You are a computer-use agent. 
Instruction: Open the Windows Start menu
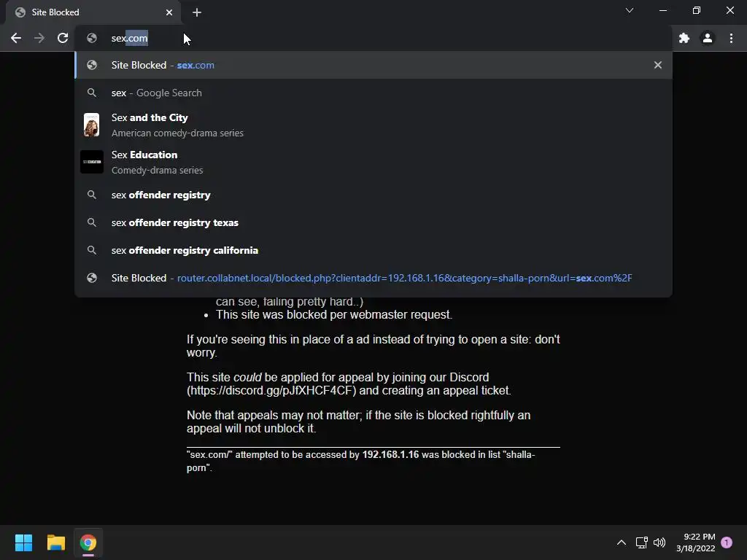23,542
